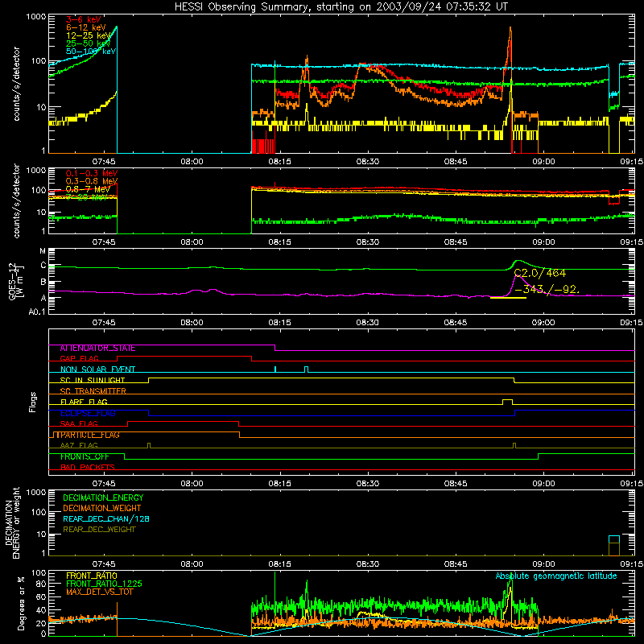
Task: Select the PARTICLE_FLAG label
Action: [89, 435]
